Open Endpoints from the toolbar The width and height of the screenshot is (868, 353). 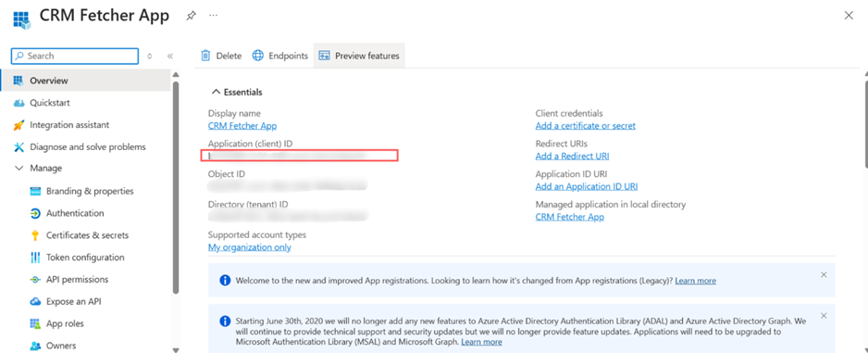click(280, 56)
